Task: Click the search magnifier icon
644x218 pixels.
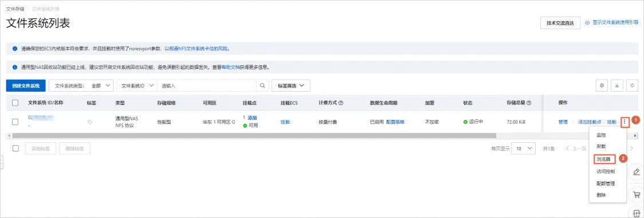Action: (262, 85)
